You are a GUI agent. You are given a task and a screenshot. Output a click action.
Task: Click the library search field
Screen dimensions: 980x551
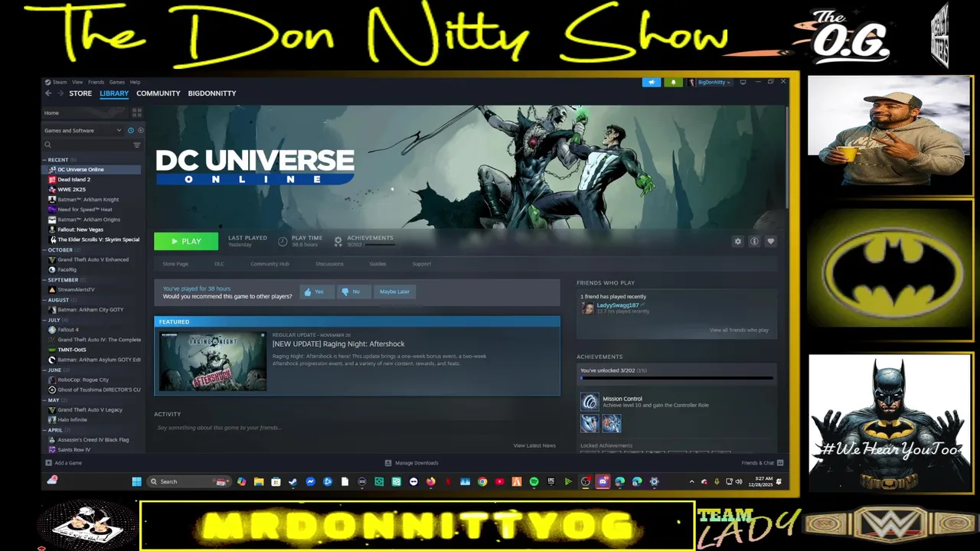(x=88, y=145)
